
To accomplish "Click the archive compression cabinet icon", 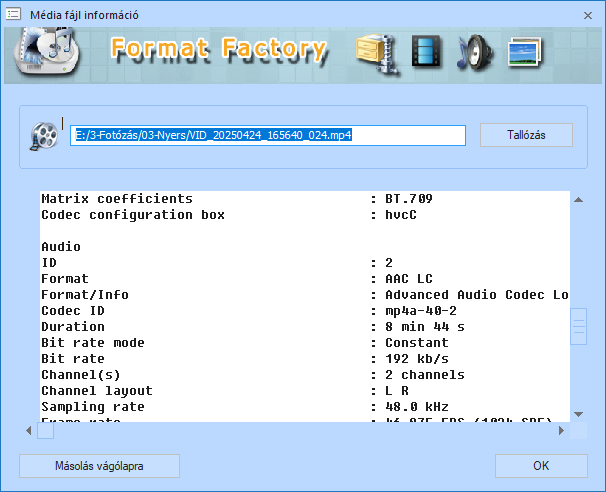I will [x=377, y=54].
